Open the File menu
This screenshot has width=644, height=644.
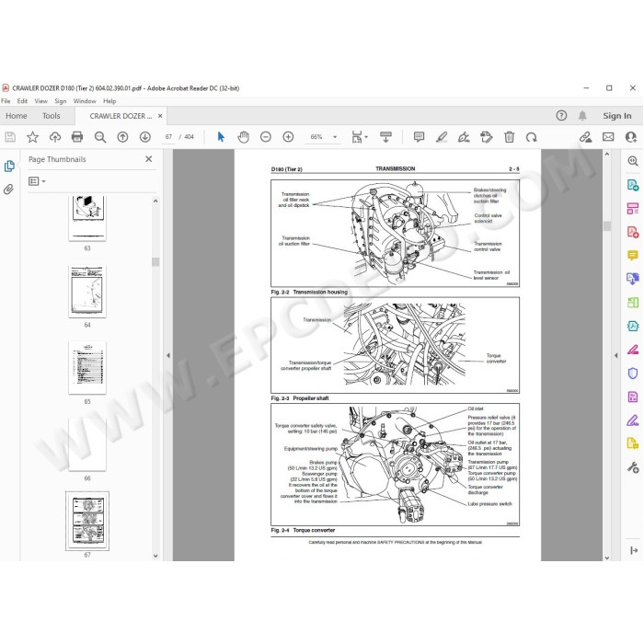6,101
